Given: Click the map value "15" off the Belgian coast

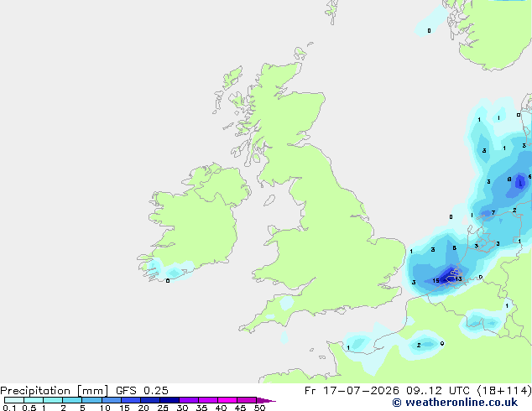Looking at the screenshot, I should (x=436, y=280).
